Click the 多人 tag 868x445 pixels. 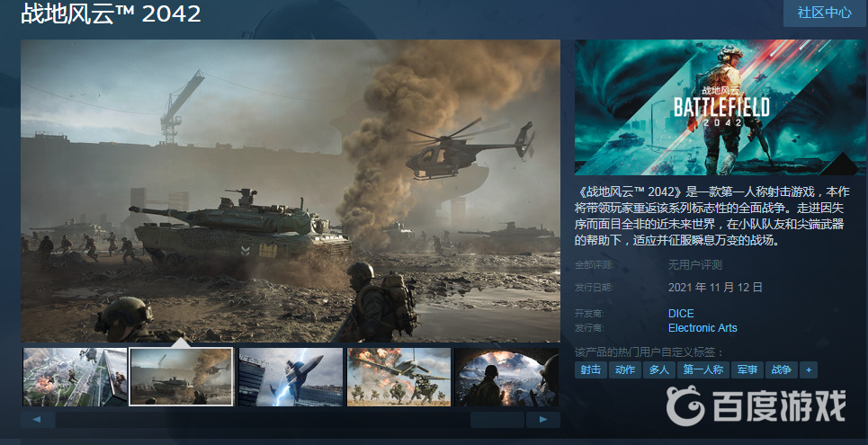click(x=658, y=369)
